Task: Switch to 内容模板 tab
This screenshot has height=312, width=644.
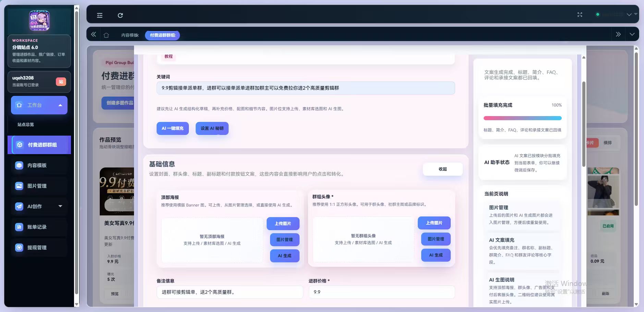Action: pos(130,35)
